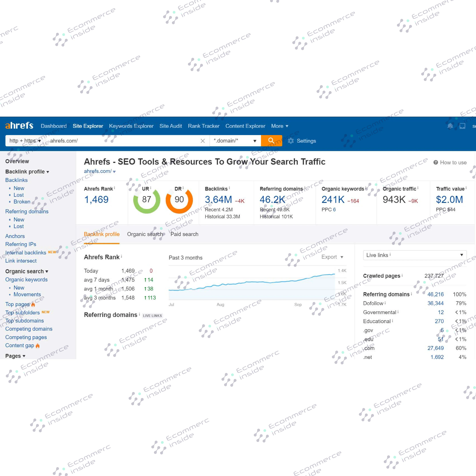This screenshot has height=476, width=476.
Task: Open the http + https protocol dropdown
Action: pyautogui.click(x=25, y=141)
